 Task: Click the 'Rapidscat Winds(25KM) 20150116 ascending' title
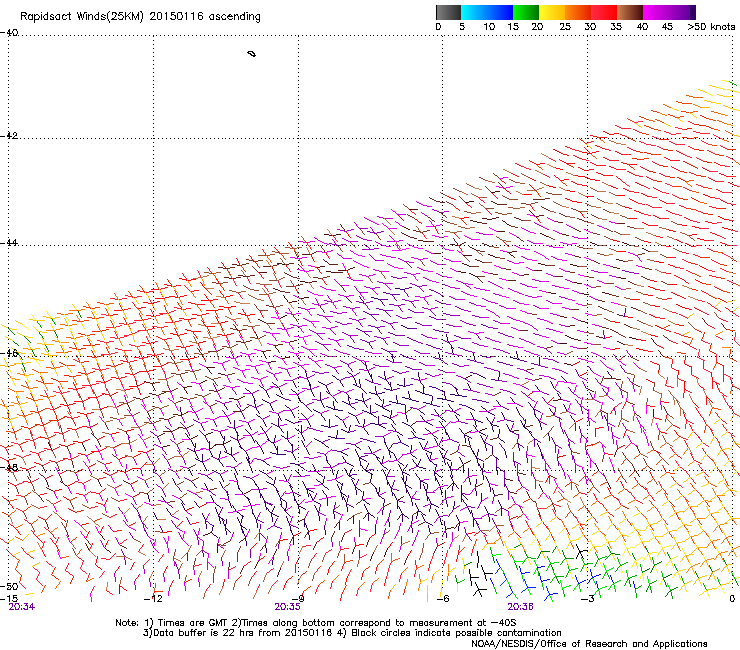[x=140, y=17]
